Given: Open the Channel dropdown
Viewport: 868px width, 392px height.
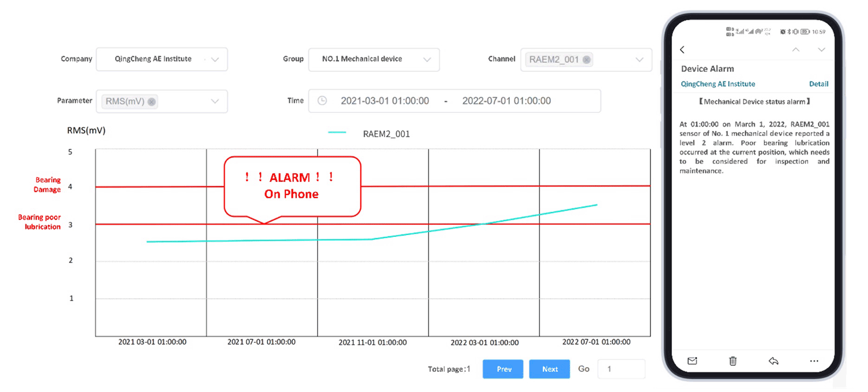Looking at the screenshot, I should [639, 60].
